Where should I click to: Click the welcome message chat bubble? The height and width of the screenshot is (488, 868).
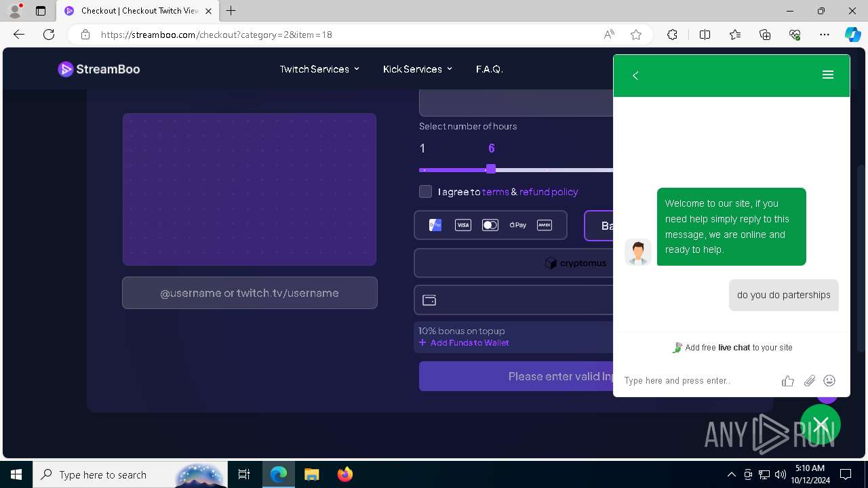732,226
